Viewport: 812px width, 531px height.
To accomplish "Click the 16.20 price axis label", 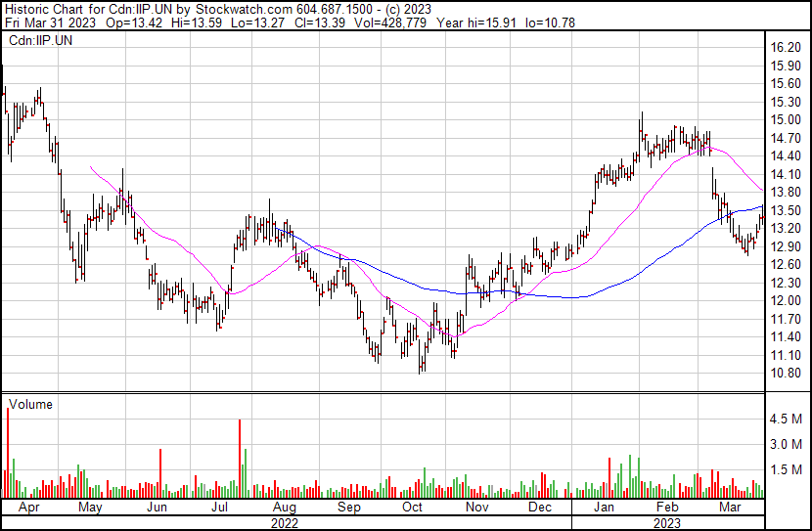I will click(x=786, y=47).
